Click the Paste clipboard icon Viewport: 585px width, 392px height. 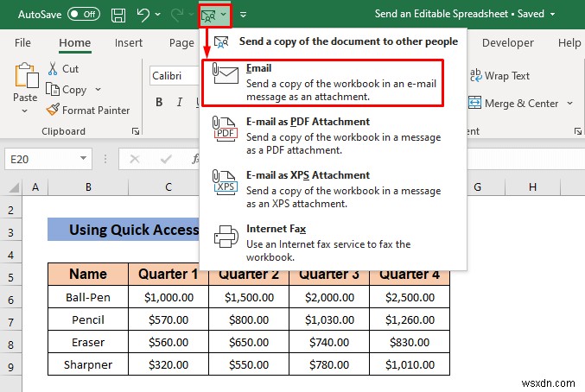[26, 76]
